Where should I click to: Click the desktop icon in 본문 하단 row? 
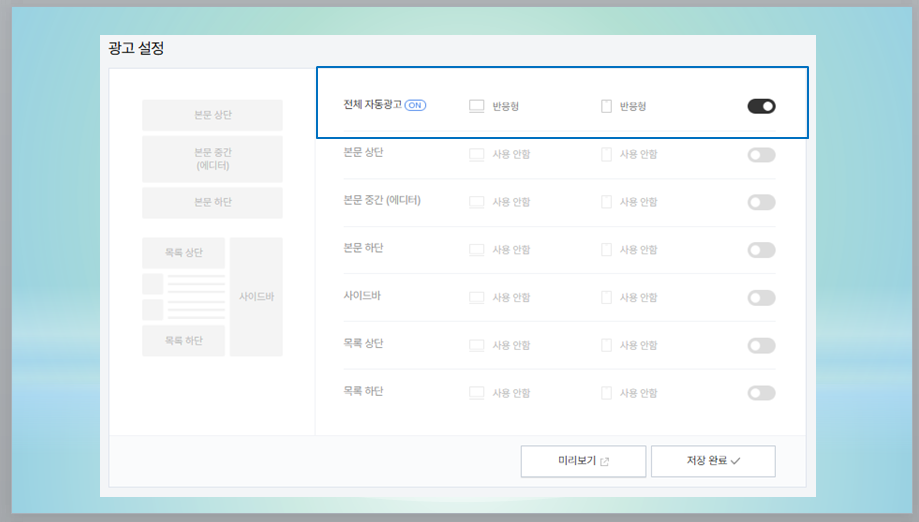[x=476, y=250]
